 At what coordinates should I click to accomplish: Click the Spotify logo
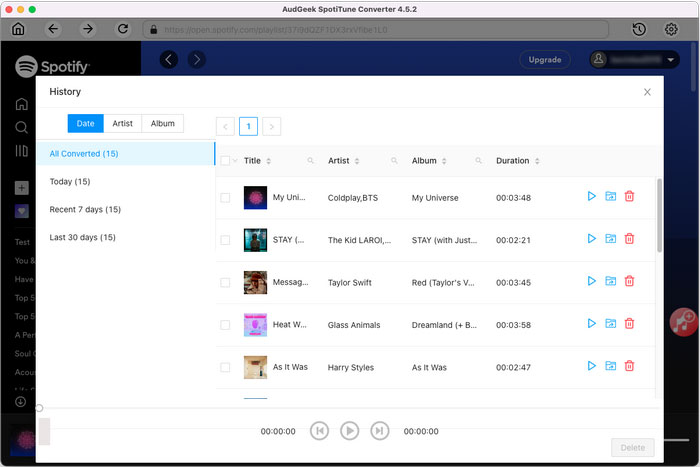(x=52, y=67)
